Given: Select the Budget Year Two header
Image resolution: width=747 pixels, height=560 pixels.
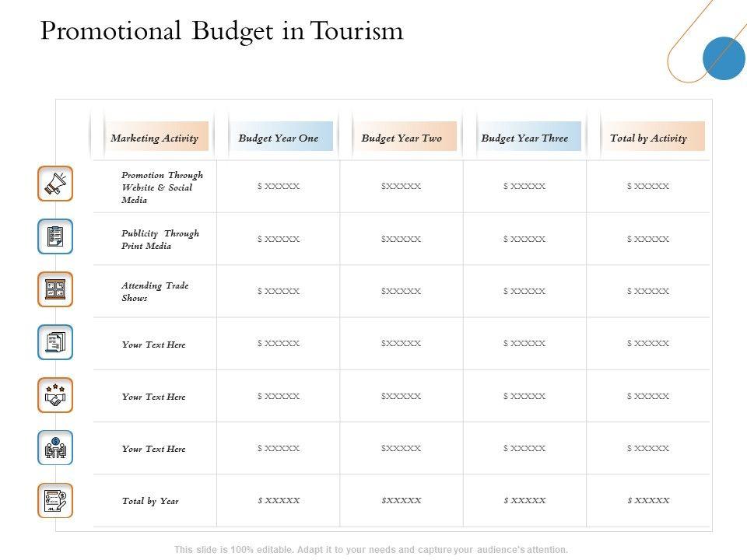Looking at the screenshot, I should 402,138.
